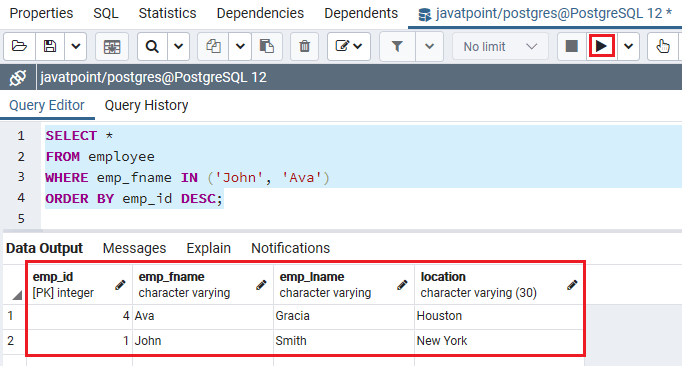Click the Paste clipboard icon
This screenshot has height=366, width=682.
pos(267,46)
